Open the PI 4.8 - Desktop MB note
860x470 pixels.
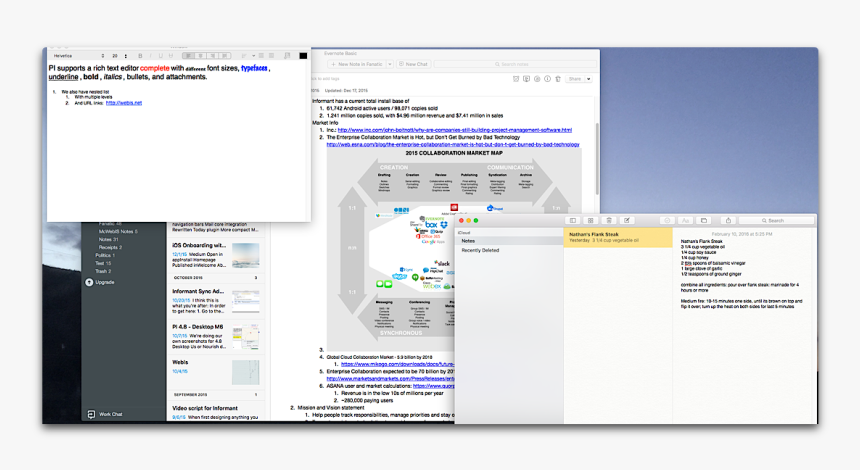[216, 336]
